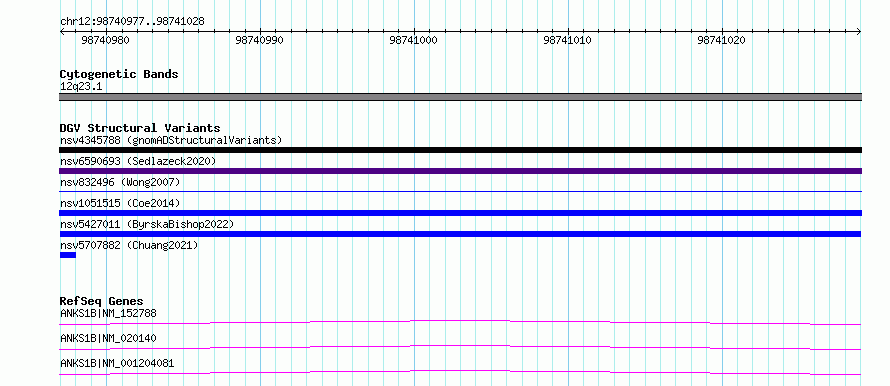This screenshot has height=386, width=890.
Task: Click the magenta NM_152788 intron line
Action: coord(460,322)
